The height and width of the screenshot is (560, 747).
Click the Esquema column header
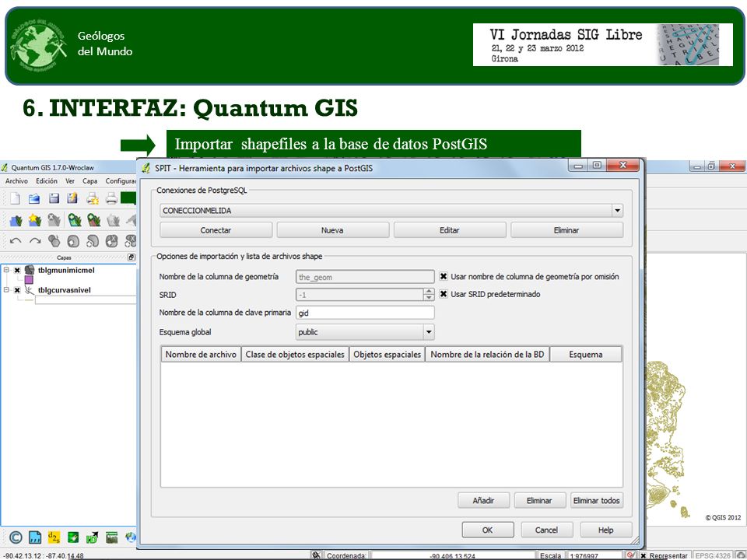[586, 355]
